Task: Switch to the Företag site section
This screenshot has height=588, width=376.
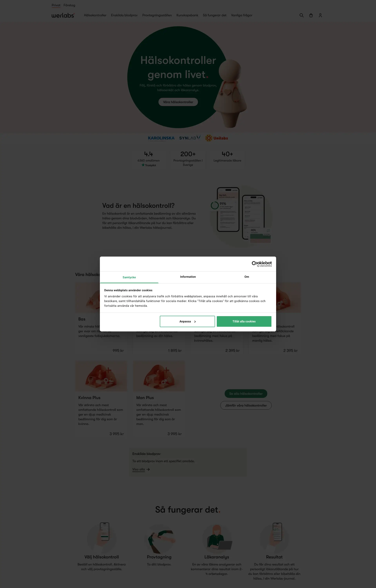Action: tap(69, 5)
